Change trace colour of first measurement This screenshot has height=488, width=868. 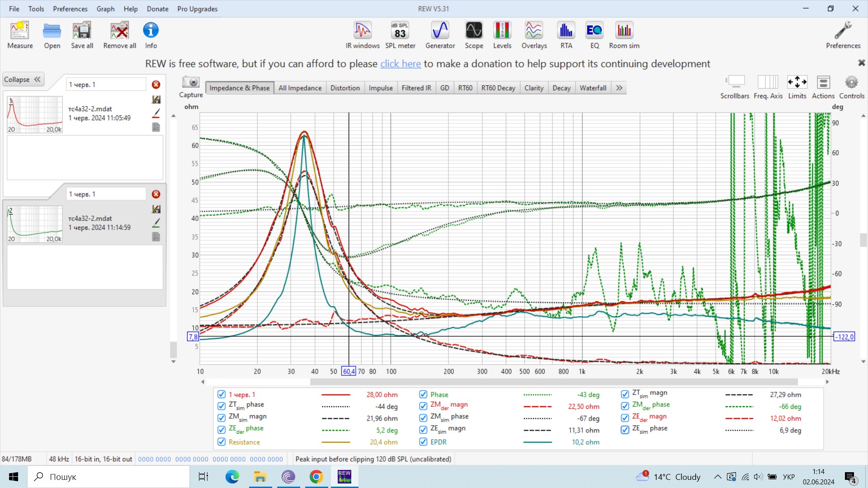click(x=156, y=113)
